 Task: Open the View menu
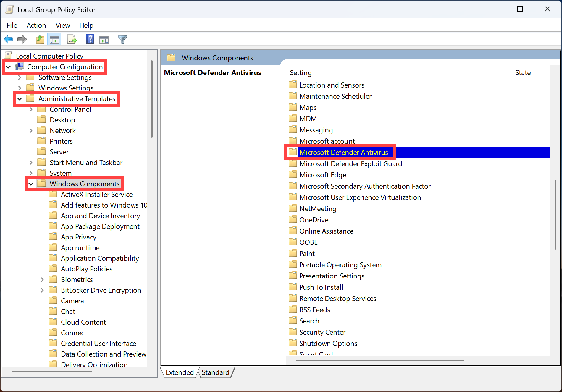(63, 25)
